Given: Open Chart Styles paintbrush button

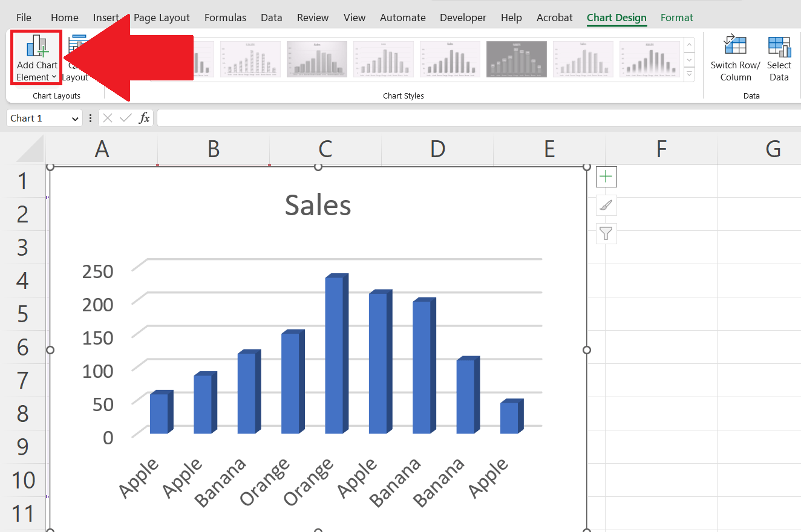Looking at the screenshot, I should pyautogui.click(x=606, y=206).
